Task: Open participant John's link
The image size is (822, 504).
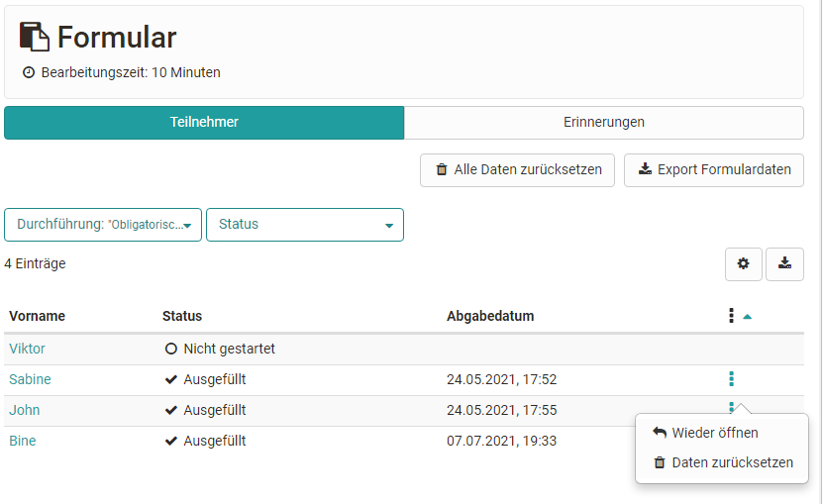Action: point(24,410)
